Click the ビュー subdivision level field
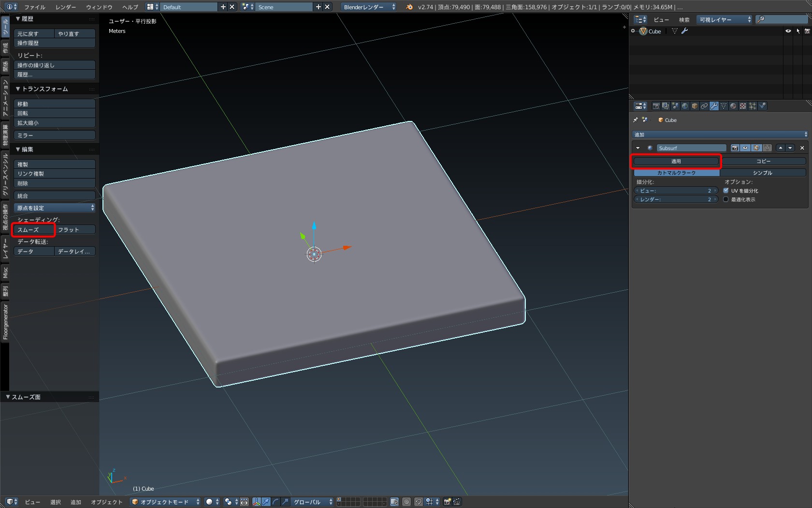Screen dimensions: 812x508 pyautogui.click(x=676, y=191)
